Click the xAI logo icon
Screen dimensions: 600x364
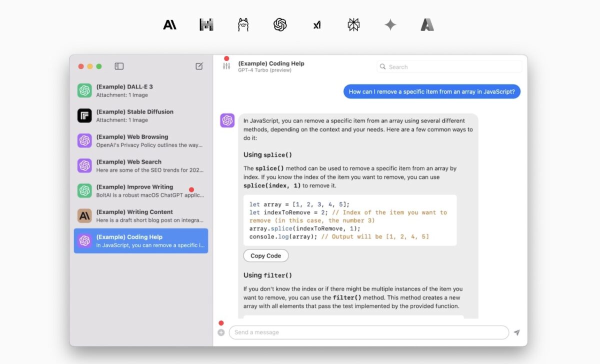[317, 24]
